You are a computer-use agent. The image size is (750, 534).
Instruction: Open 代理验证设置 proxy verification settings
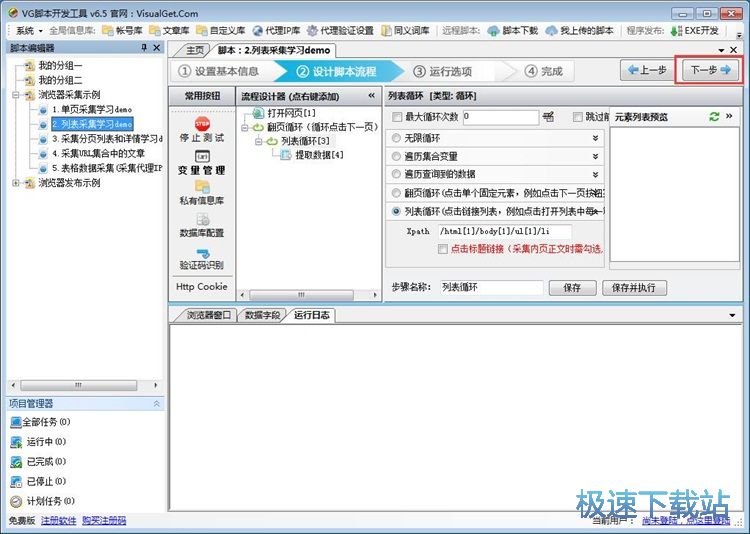pos(340,31)
